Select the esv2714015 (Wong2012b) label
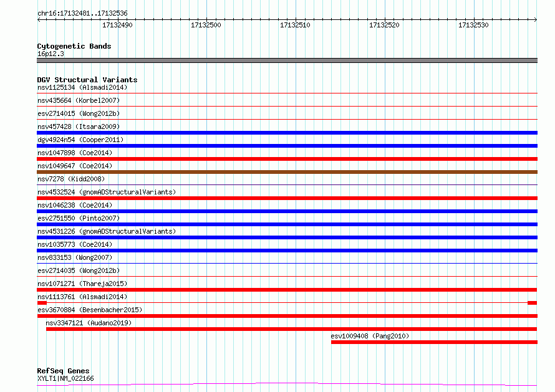The width and height of the screenshot is (555, 392). (x=79, y=113)
